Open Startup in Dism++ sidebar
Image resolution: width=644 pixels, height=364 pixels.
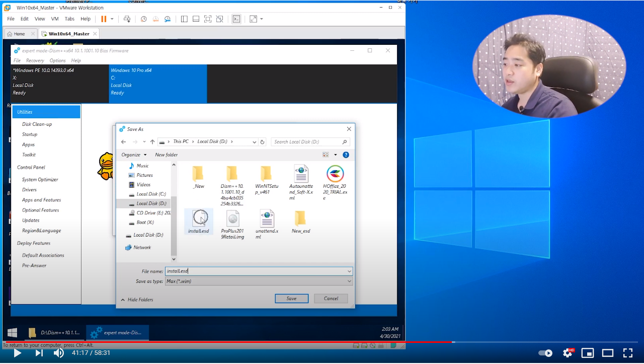[x=30, y=134]
